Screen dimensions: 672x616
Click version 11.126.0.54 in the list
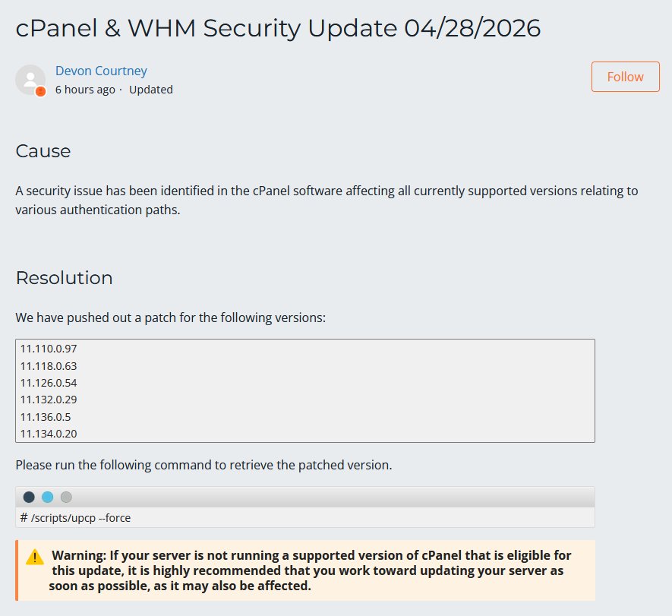click(x=49, y=383)
